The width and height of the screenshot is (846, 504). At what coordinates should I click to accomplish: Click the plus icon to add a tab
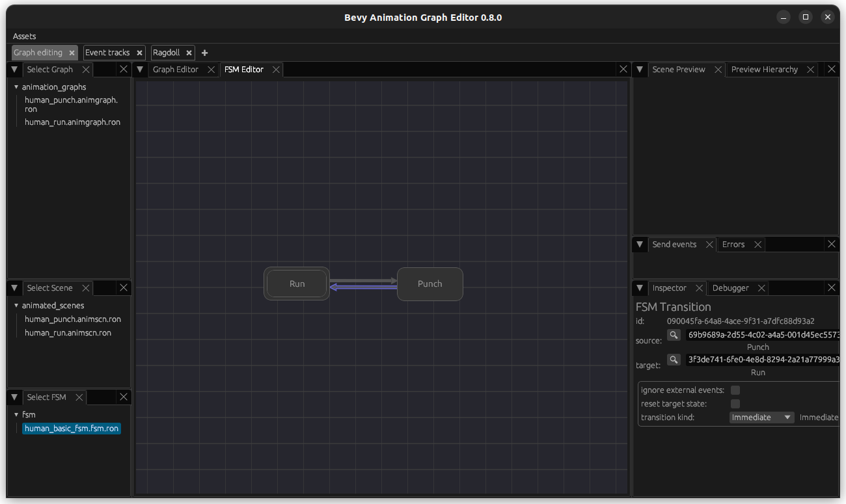pyautogui.click(x=204, y=53)
